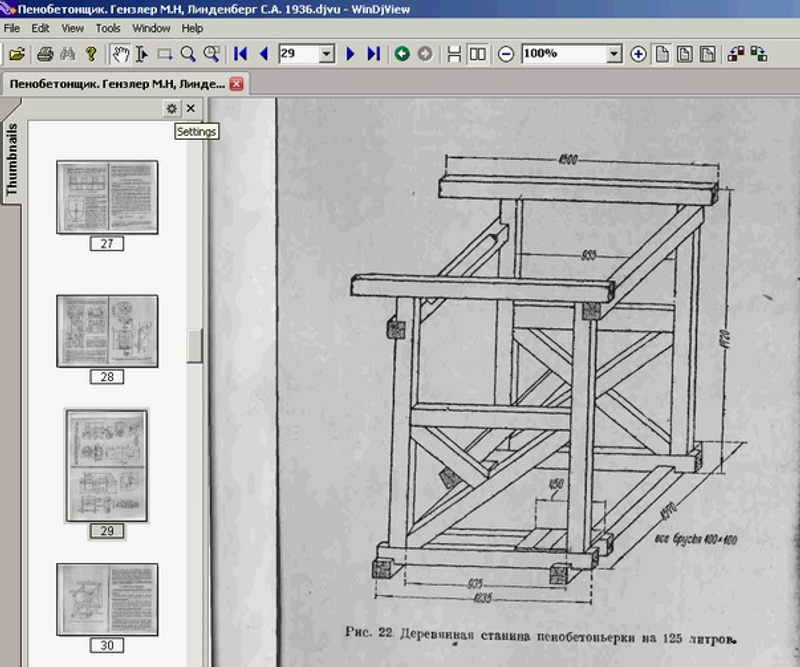The image size is (800, 667).
Task: Open the Thumbnails panel Settings gear
Action: pyautogui.click(x=172, y=108)
